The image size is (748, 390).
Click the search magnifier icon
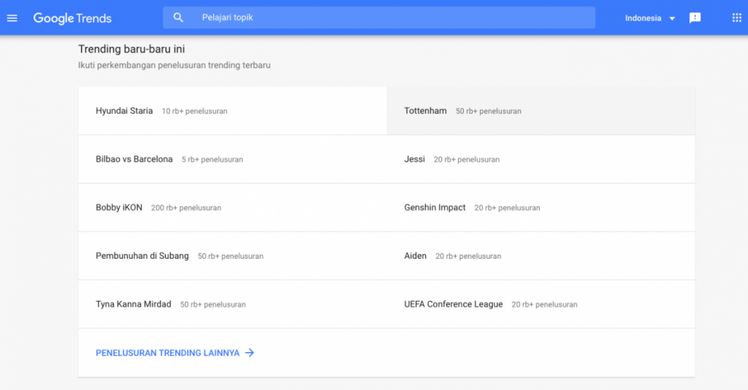pyautogui.click(x=178, y=18)
